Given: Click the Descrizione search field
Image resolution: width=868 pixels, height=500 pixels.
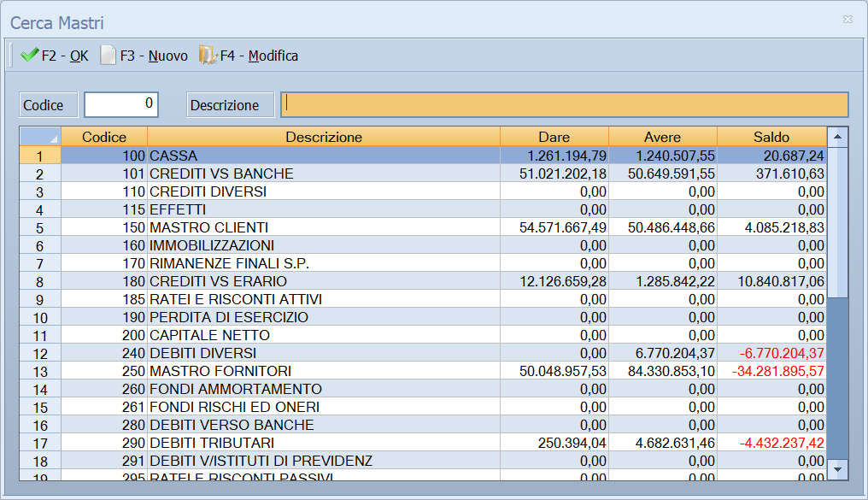Looking at the screenshot, I should pyautogui.click(x=565, y=104).
